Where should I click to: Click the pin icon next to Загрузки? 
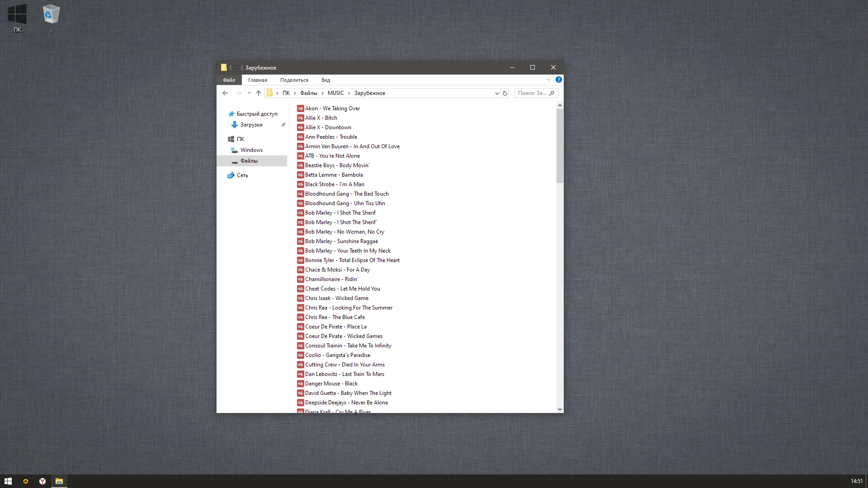pyautogui.click(x=283, y=125)
